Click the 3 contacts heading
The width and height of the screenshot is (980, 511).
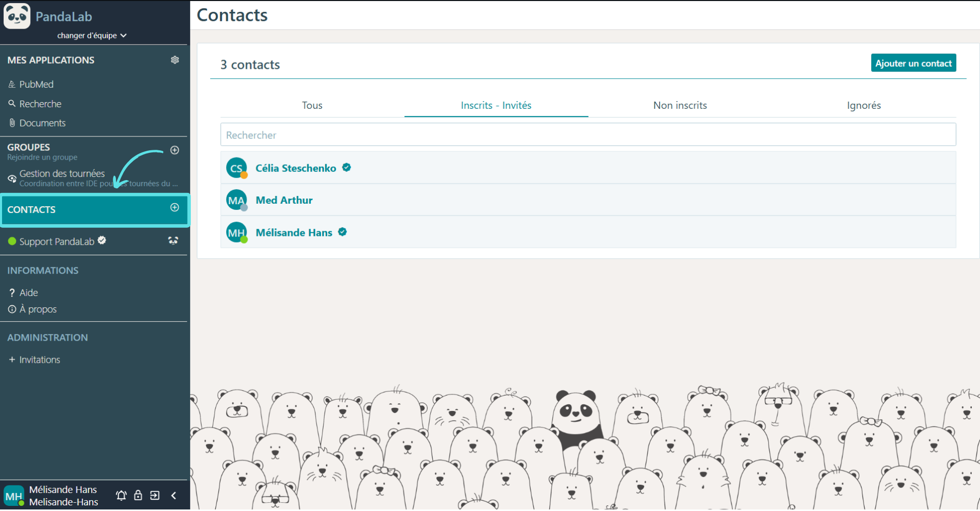coord(250,65)
